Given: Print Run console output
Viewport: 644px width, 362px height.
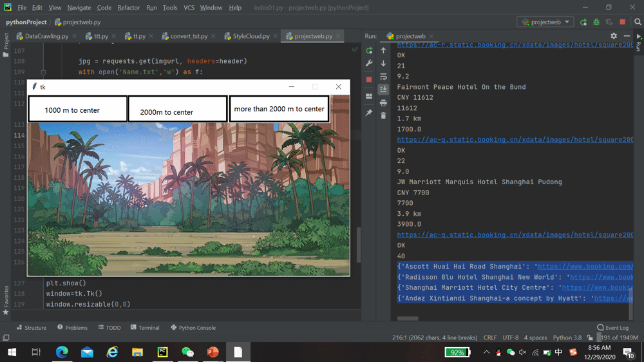Looking at the screenshot, I should click(383, 102).
